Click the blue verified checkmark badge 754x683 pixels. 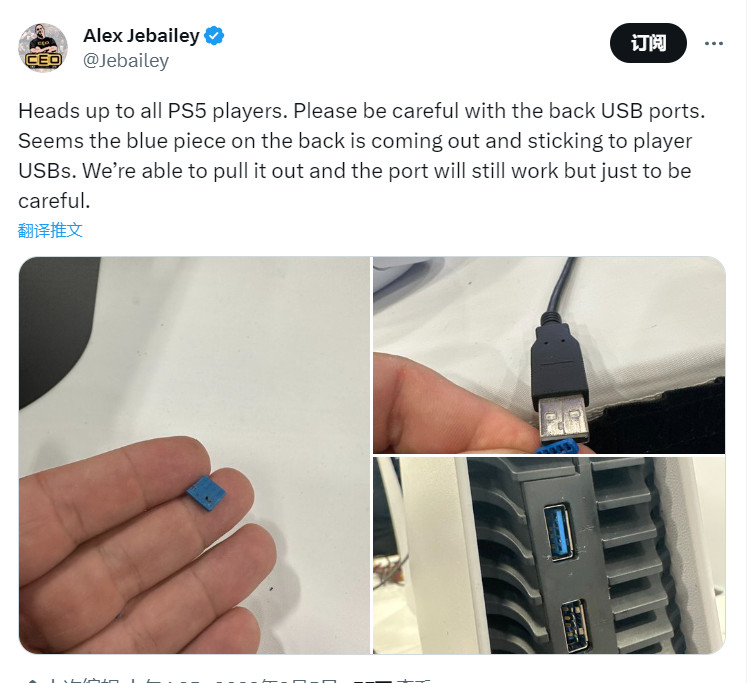214,36
